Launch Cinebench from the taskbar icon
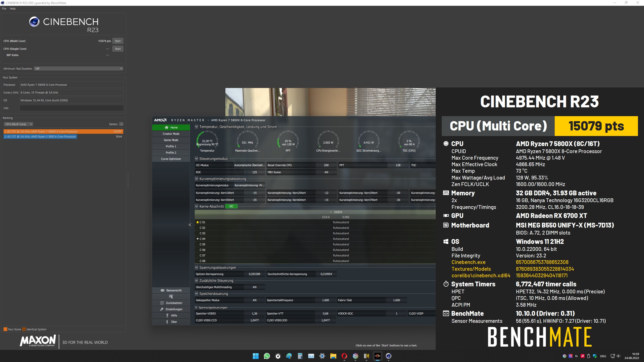The width and height of the screenshot is (644, 362). click(388, 356)
